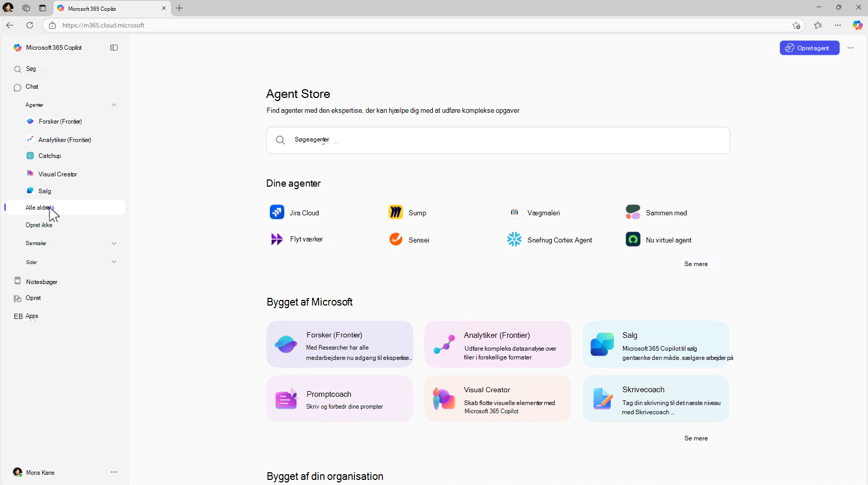Open Notesbøger notebook icon
Screen dimensions: 868x485
(17, 281)
